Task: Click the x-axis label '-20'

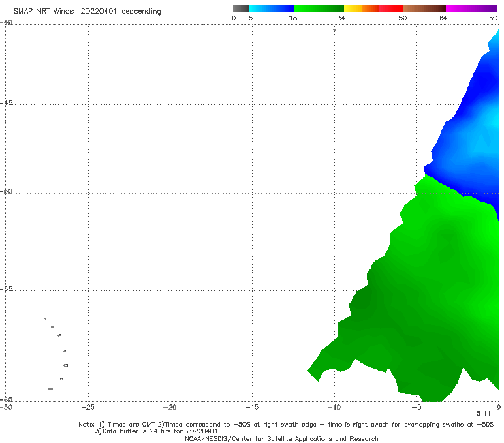Action: [x=170, y=408]
